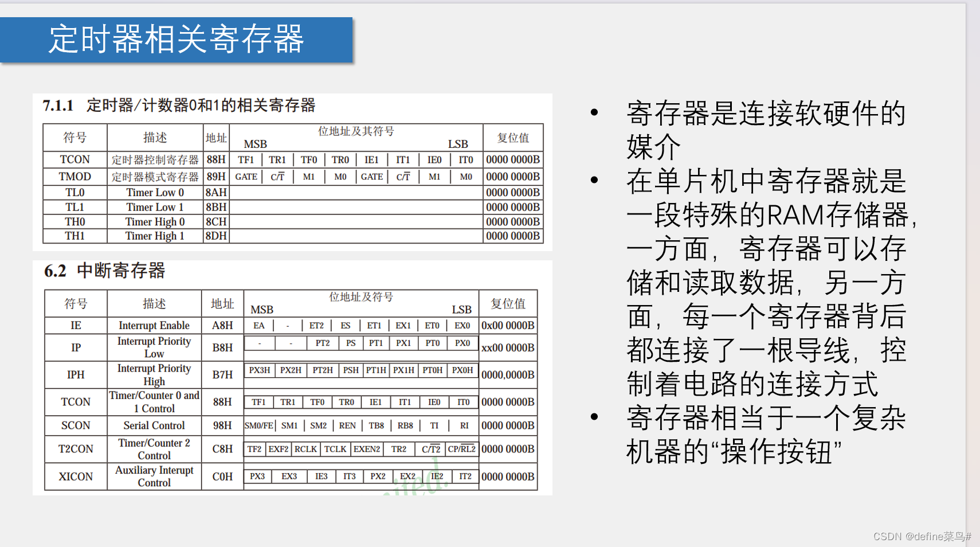This screenshot has height=547, width=980.
Task: Select the Interrupt Enable description
Action: coord(154,325)
